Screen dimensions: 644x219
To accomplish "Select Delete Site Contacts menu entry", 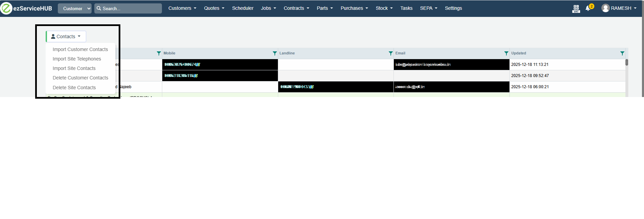I will [74, 88].
